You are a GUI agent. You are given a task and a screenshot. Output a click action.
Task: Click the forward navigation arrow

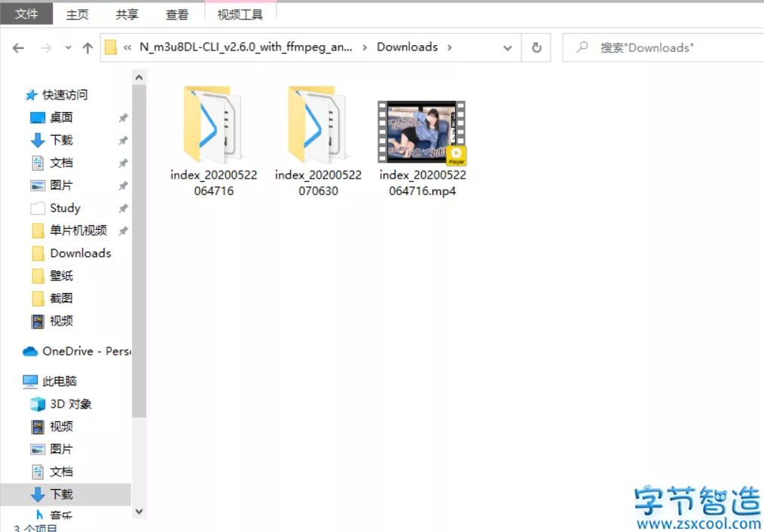click(46, 47)
